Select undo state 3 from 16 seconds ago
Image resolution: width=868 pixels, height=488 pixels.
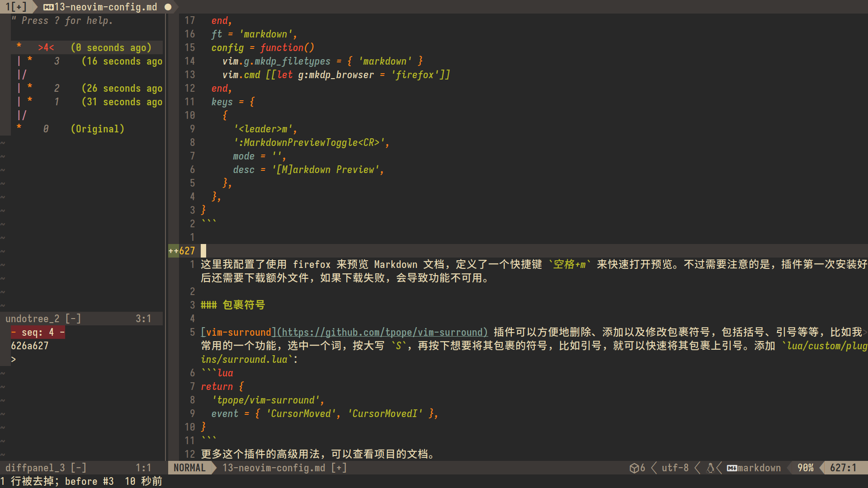pos(57,61)
